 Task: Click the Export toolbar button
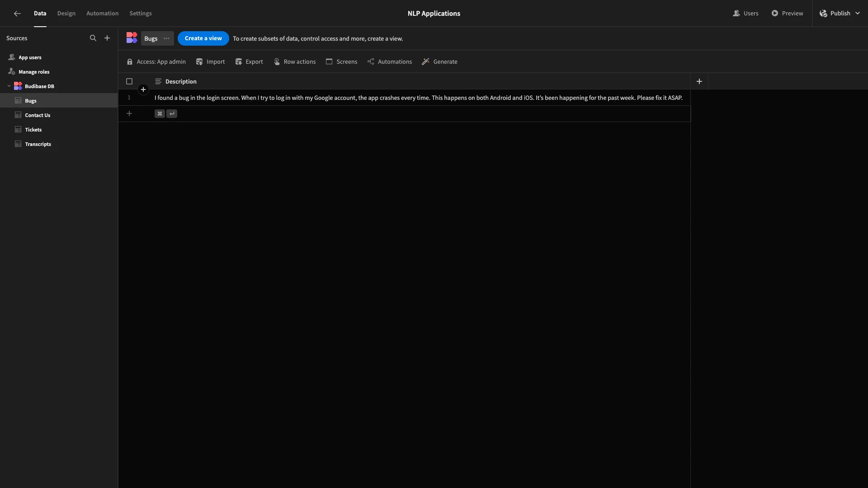[249, 61]
